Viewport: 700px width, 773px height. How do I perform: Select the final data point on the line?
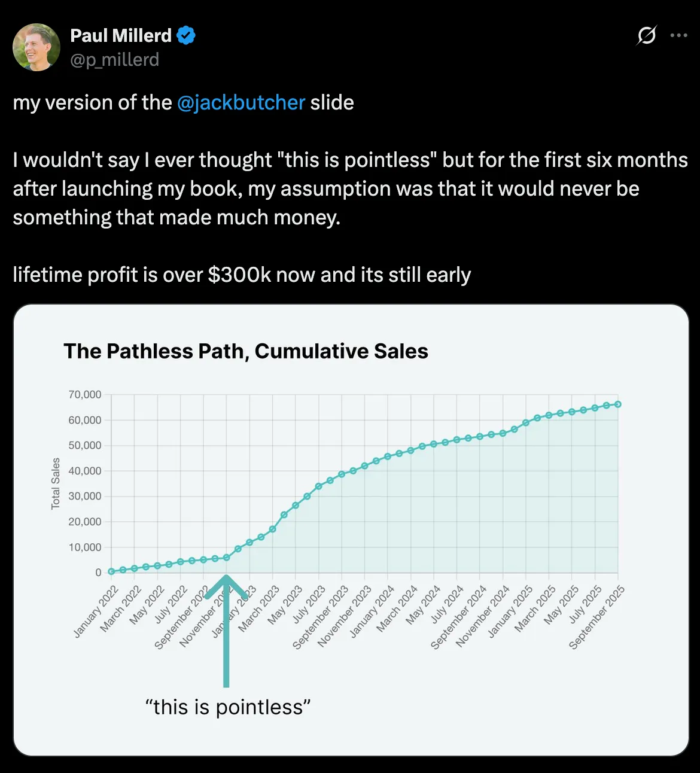coord(618,404)
